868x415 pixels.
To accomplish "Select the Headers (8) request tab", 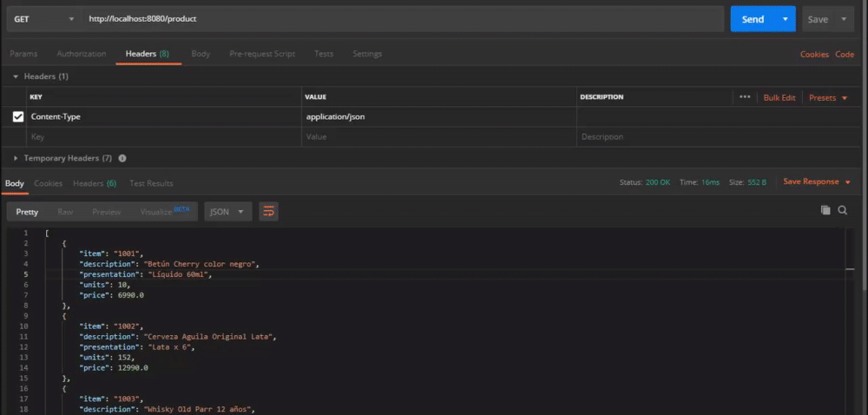I will pos(148,54).
